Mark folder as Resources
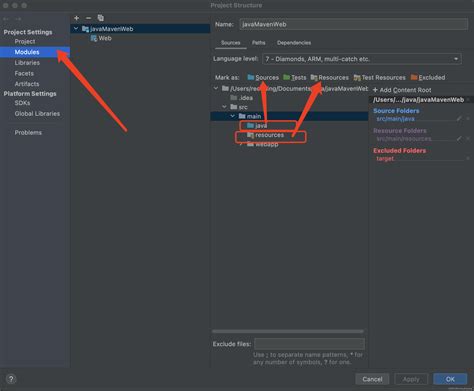 coord(330,77)
